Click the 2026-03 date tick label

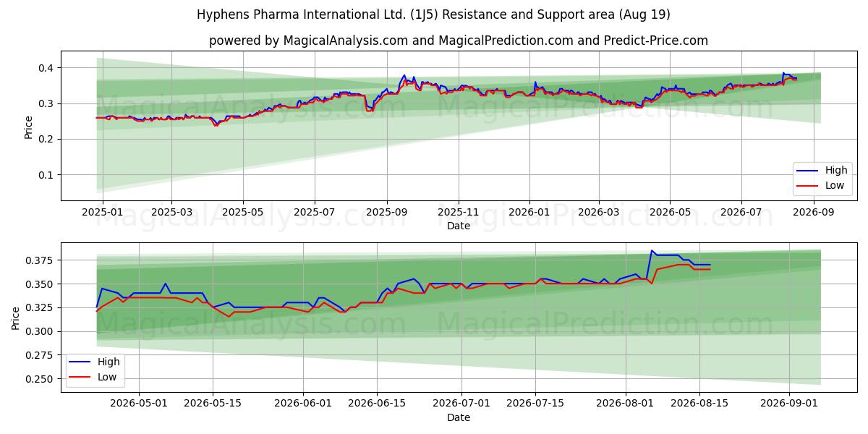[x=598, y=213]
